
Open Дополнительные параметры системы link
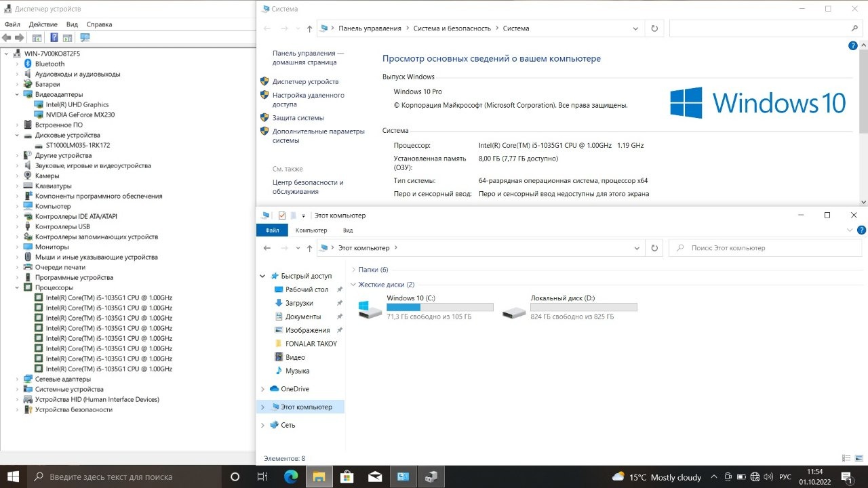click(319, 136)
